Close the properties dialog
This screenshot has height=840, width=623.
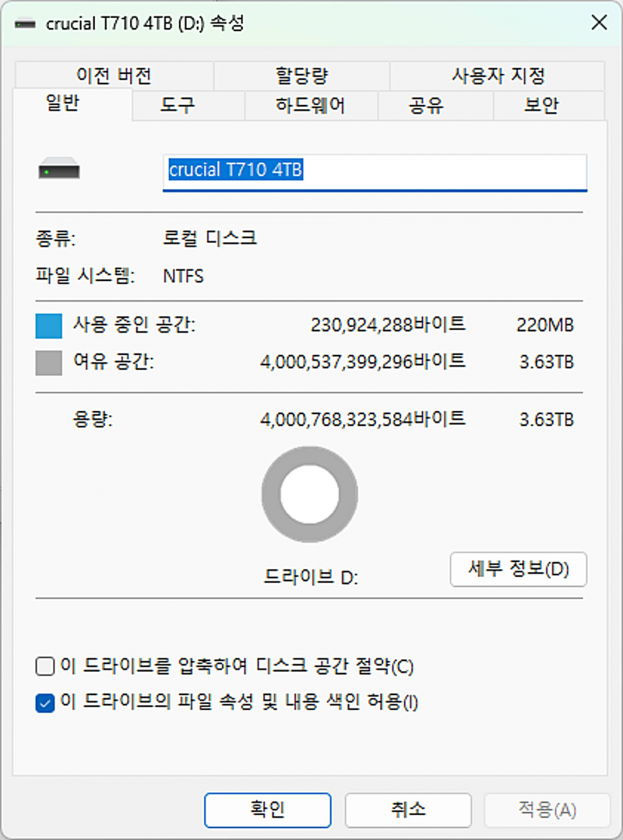click(x=599, y=23)
